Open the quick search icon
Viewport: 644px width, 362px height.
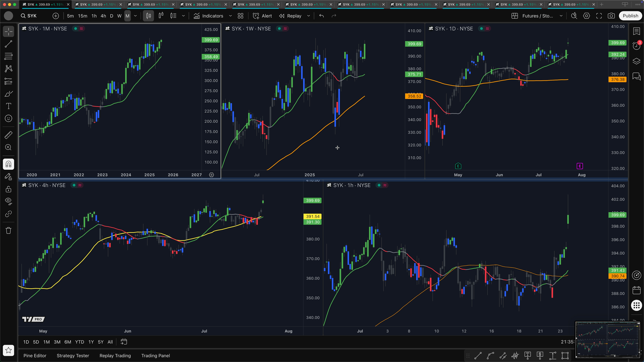point(574,16)
